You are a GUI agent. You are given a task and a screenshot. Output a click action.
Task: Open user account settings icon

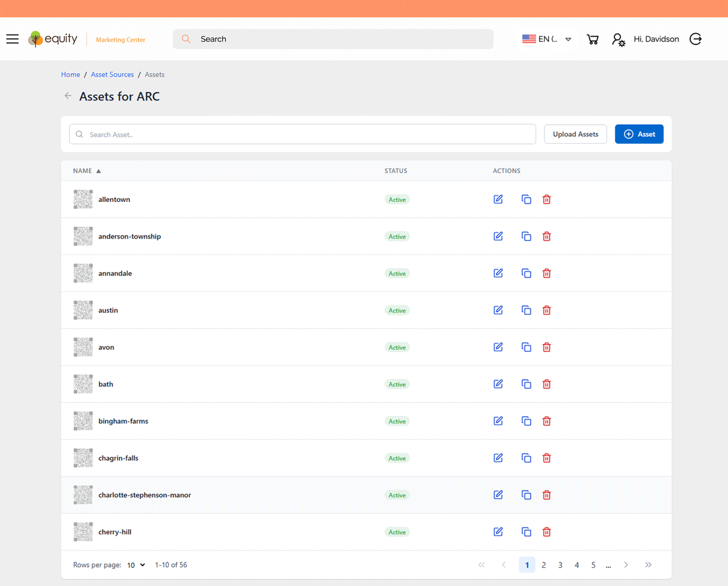pos(618,40)
